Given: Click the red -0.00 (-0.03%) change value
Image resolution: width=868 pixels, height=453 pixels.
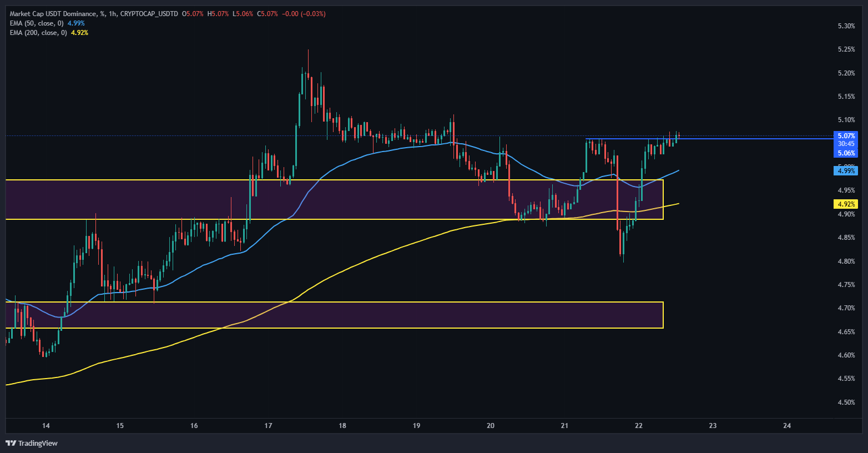Looking at the screenshot, I should [304, 13].
